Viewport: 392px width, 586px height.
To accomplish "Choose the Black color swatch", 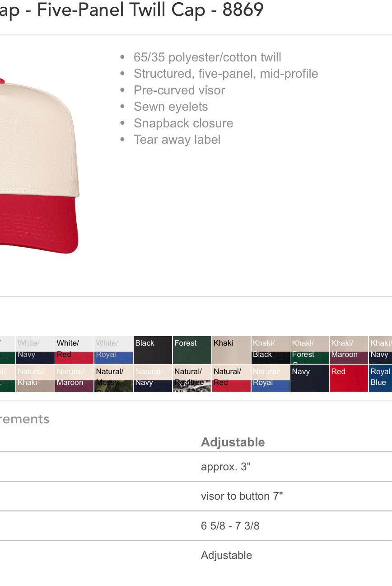I will (153, 350).
